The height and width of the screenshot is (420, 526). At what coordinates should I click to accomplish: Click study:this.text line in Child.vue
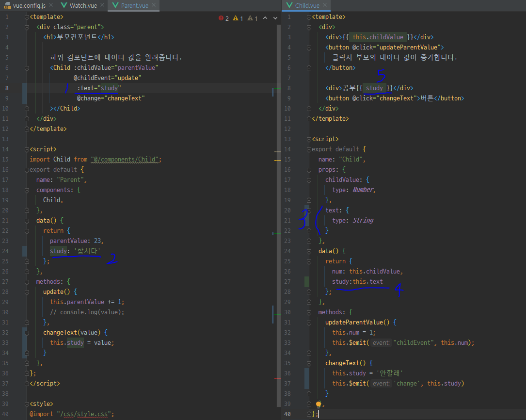pos(357,281)
